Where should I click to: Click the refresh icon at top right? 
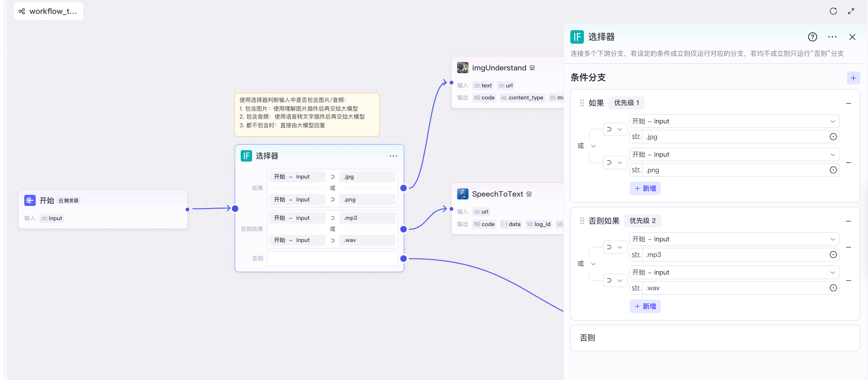(x=833, y=11)
